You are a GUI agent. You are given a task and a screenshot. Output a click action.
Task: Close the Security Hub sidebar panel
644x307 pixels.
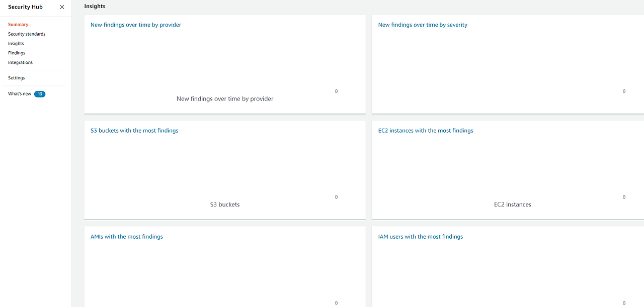[x=62, y=7]
